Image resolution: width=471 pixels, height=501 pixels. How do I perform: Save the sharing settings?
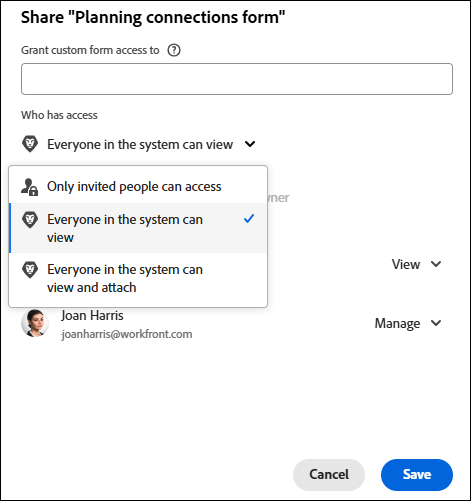(x=417, y=475)
